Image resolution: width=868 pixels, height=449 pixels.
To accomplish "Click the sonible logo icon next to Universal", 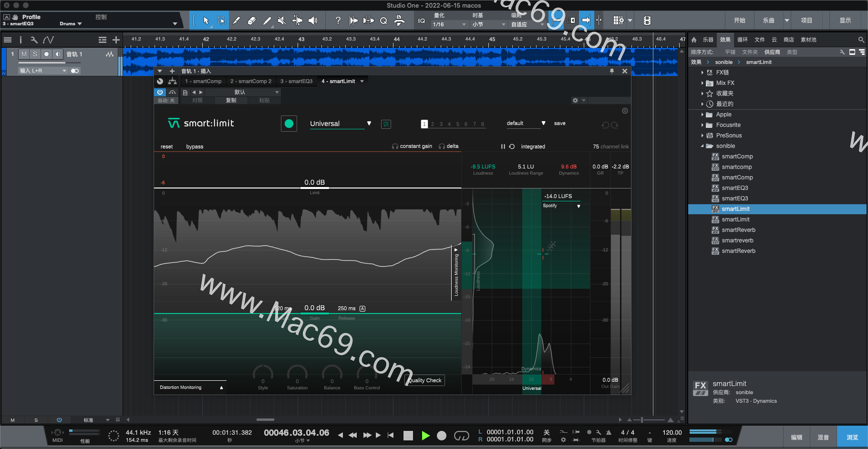I will (x=386, y=125).
